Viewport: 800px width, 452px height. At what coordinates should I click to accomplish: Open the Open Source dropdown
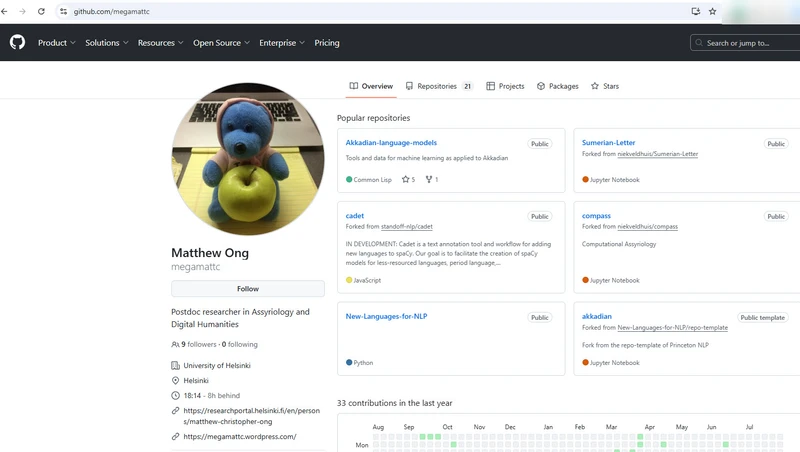tap(221, 43)
